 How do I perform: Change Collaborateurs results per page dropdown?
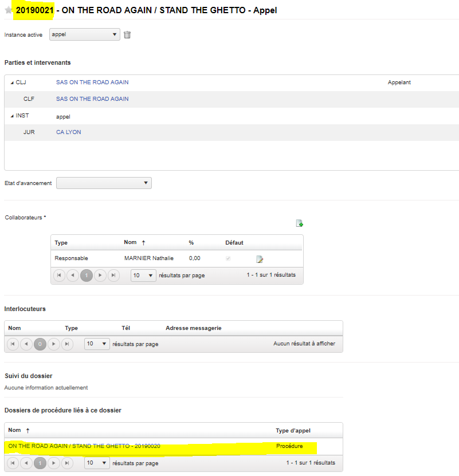(143, 276)
